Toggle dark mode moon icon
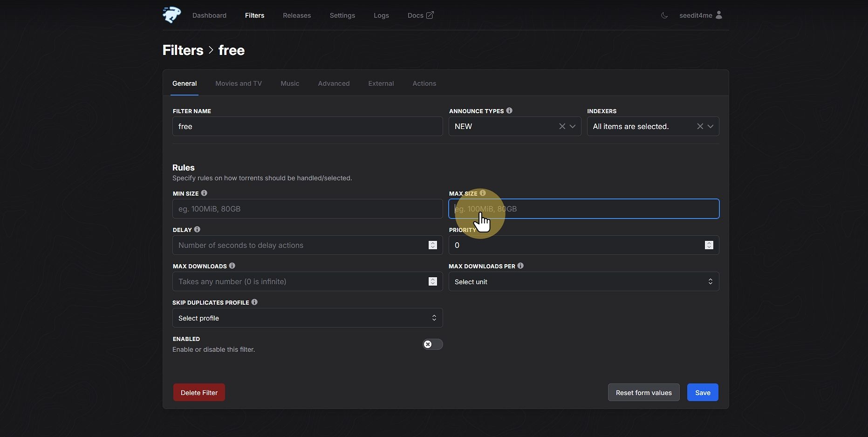This screenshot has width=868, height=437. point(664,15)
